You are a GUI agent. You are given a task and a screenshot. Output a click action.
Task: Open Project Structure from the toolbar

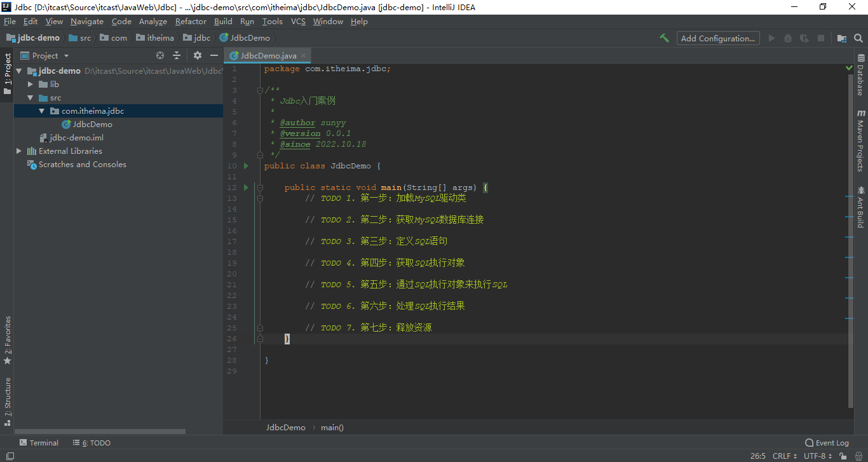(x=842, y=38)
